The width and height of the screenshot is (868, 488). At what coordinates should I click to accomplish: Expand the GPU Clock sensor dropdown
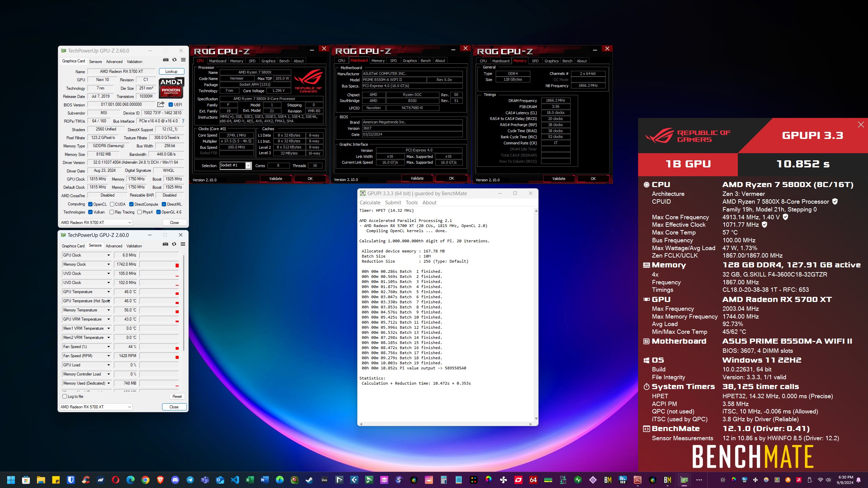108,255
